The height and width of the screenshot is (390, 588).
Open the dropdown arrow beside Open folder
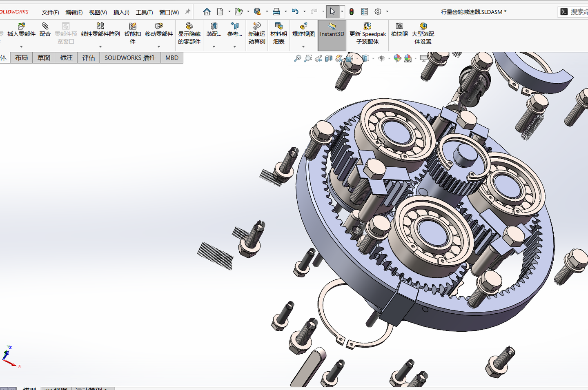click(248, 11)
